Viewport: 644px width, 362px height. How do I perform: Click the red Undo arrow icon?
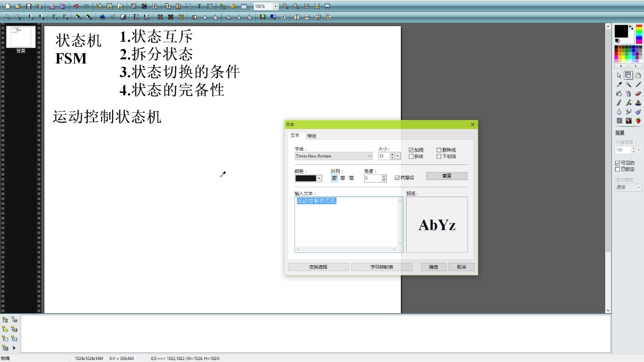[x=76, y=6]
